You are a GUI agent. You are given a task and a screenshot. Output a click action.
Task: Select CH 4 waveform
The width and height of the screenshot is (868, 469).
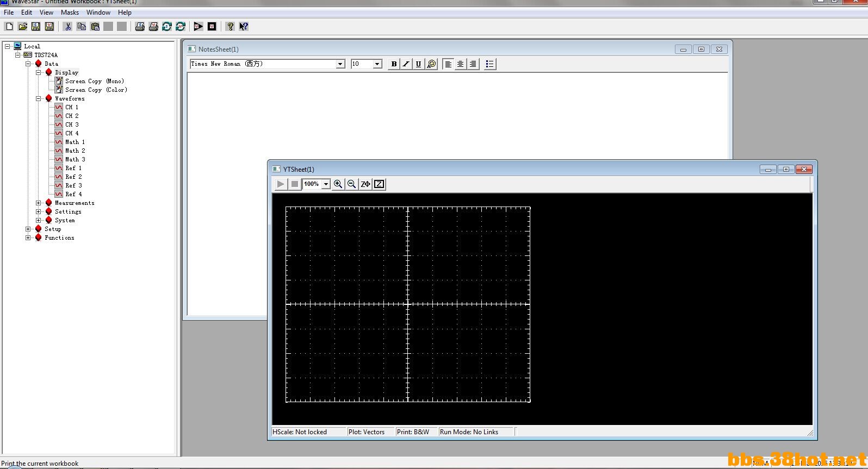pos(72,133)
